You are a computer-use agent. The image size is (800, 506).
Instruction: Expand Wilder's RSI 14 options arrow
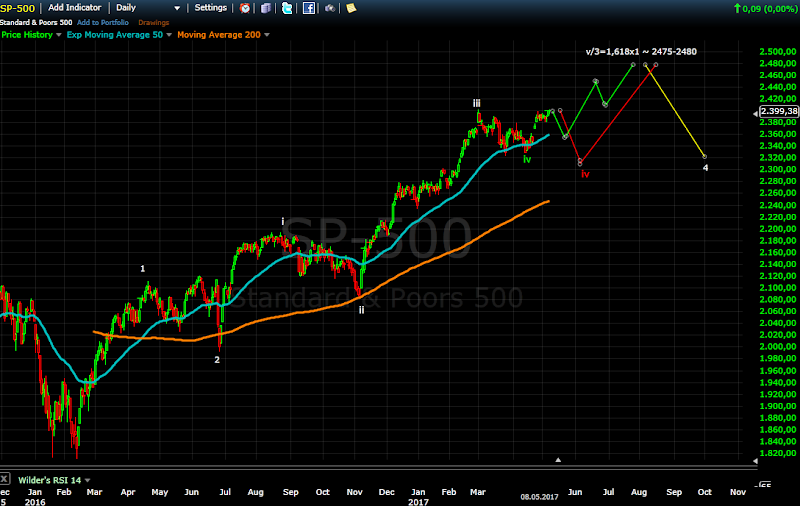pos(87,480)
